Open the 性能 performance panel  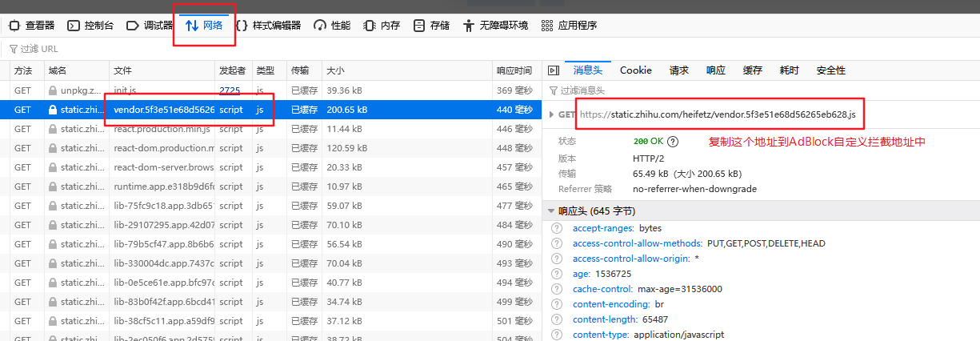(x=332, y=26)
